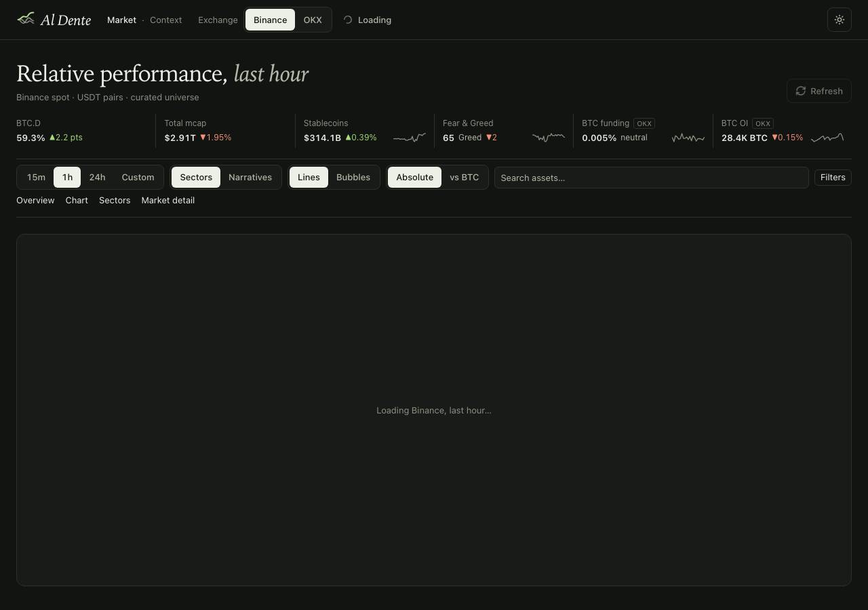Click the Fear & Greed value 65
This screenshot has width=868, height=610.
pos(448,138)
